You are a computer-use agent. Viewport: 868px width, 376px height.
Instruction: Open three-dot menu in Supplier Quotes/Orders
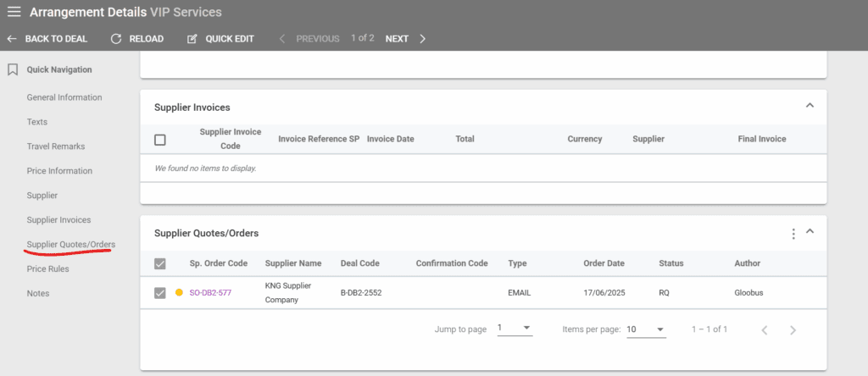click(793, 233)
